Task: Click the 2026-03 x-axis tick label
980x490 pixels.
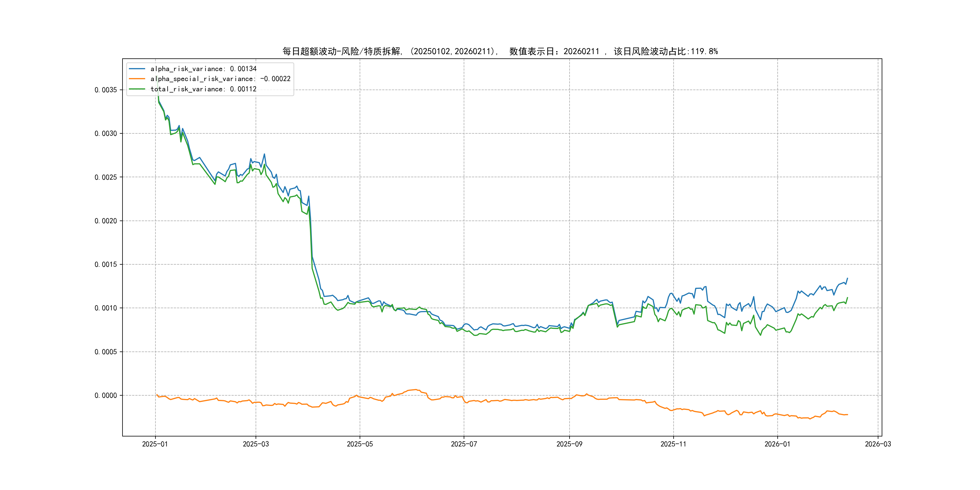Action: 878,444
